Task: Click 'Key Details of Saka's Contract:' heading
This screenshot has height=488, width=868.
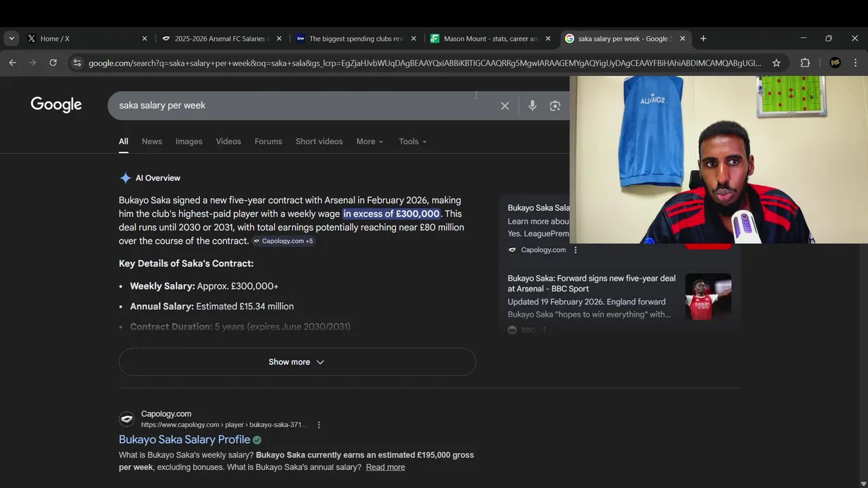Action: pyautogui.click(x=186, y=264)
